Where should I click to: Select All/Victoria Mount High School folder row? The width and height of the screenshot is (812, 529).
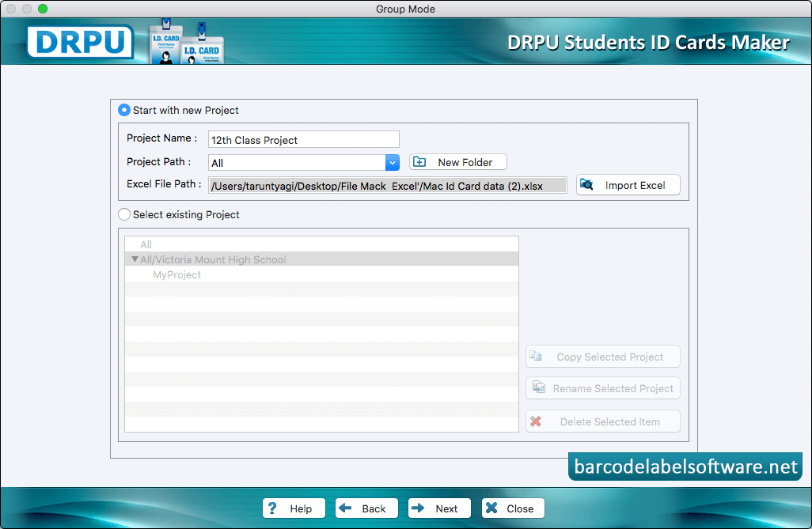[x=321, y=259]
